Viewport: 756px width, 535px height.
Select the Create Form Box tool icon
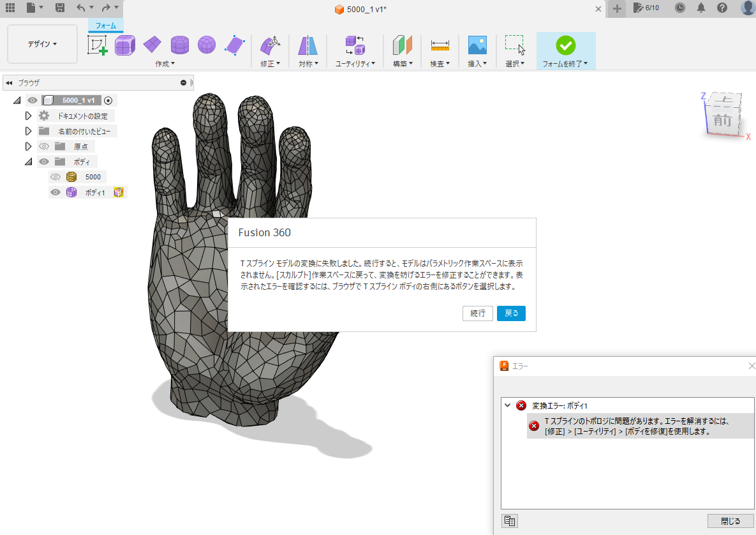pyautogui.click(x=125, y=45)
